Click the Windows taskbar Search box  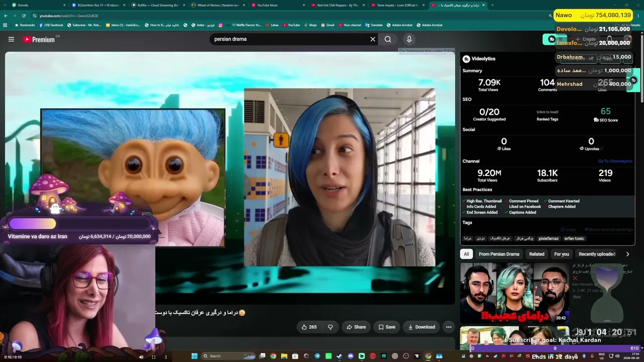229,356
